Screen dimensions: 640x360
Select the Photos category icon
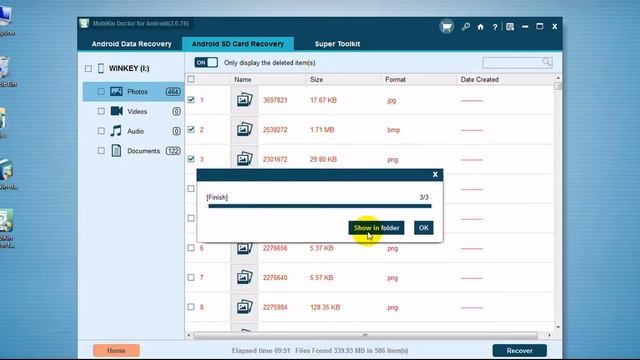point(116,91)
